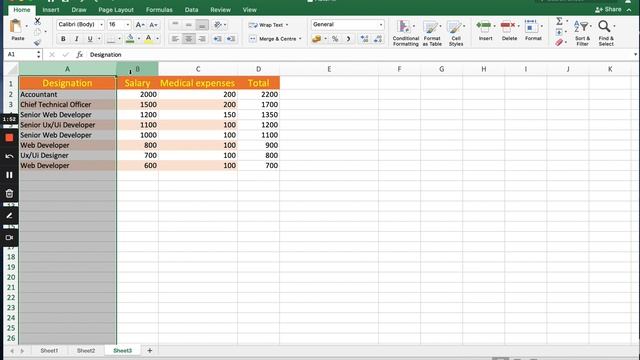640x360 pixels.
Task: Click the Clear eraser icon
Action: point(559,42)
